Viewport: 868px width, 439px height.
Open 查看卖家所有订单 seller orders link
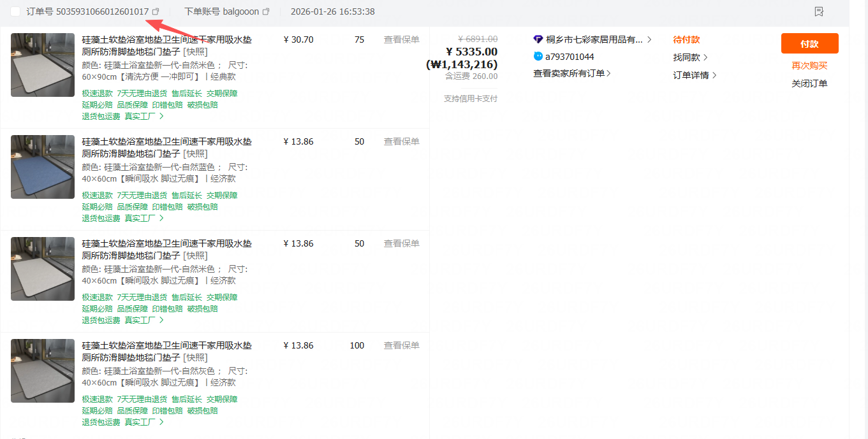tap(572, 73)
